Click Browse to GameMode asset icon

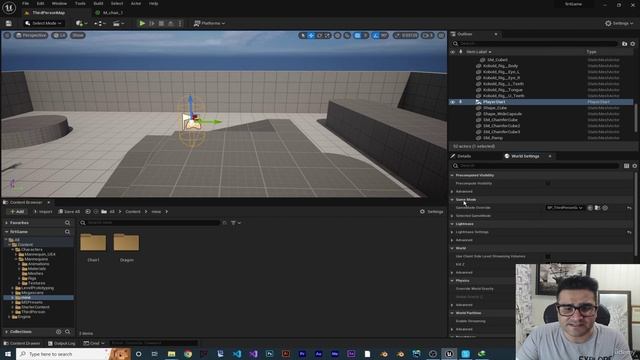pyautogui.click(x=597, y=208)
